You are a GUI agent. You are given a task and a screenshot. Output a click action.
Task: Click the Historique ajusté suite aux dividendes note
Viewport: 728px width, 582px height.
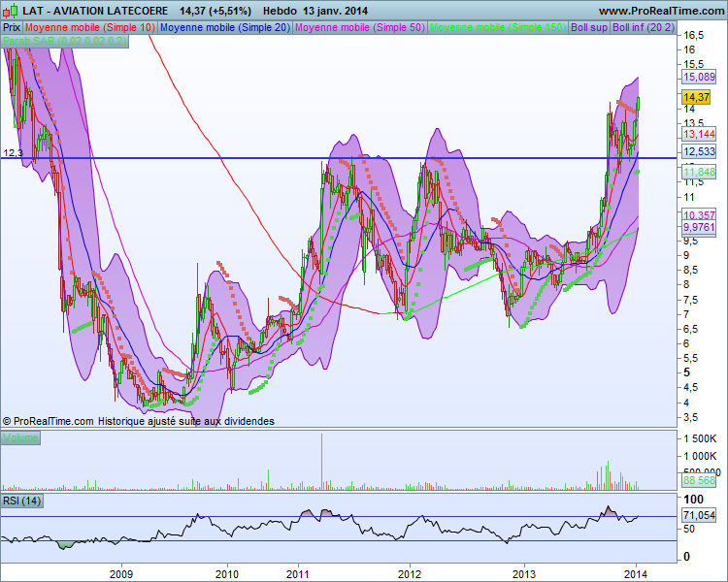tap(185, 421)
